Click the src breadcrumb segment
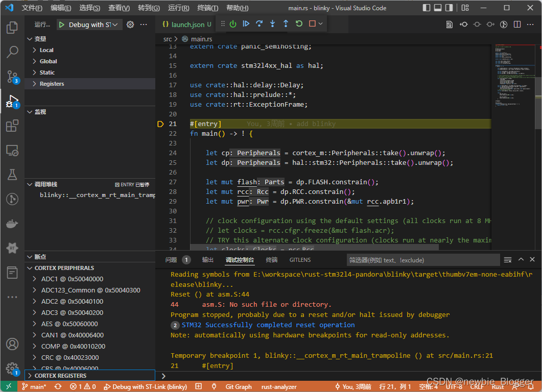 (x=168, y=39)
